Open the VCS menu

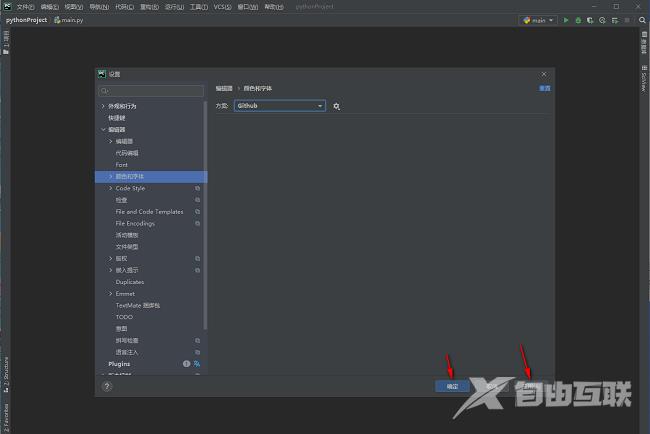coord(223,6)
